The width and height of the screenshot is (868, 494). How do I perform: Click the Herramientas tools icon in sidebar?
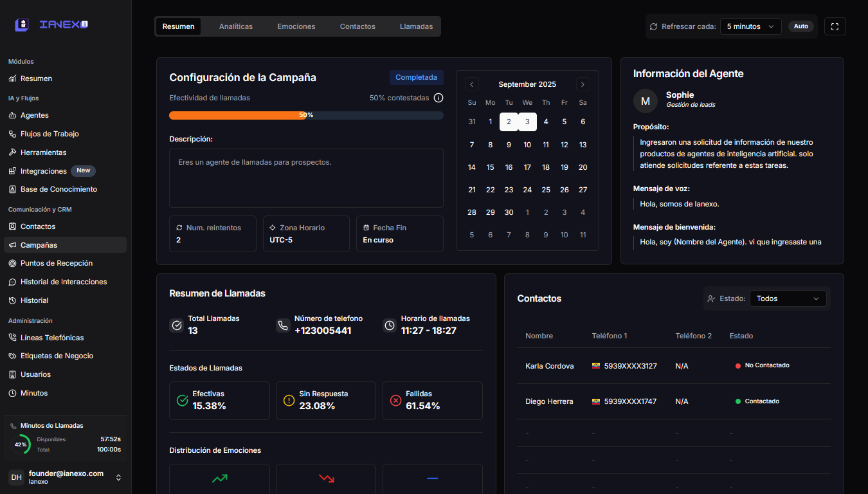pos(13,152)
